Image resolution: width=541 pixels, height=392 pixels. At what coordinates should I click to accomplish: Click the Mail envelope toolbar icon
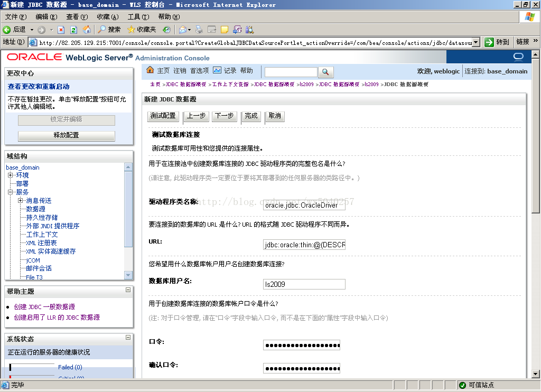click(x=182, y=30)
